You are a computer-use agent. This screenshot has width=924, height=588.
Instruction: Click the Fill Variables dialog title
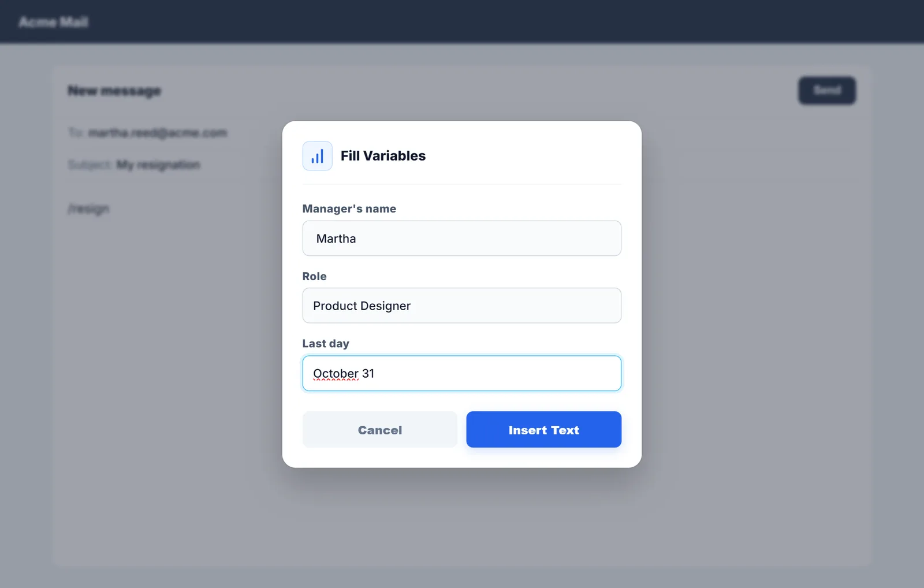(383, 156)
